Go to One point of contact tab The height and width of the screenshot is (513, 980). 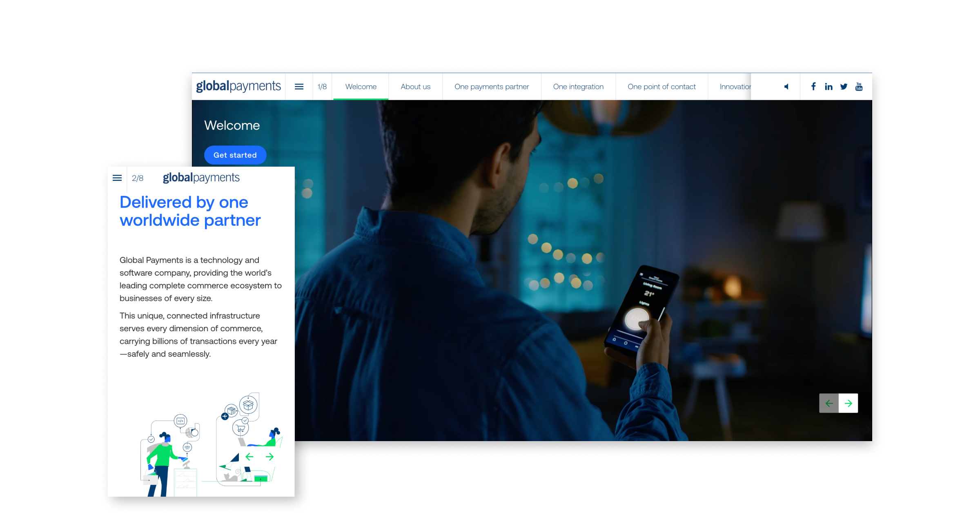click(661, 87)
